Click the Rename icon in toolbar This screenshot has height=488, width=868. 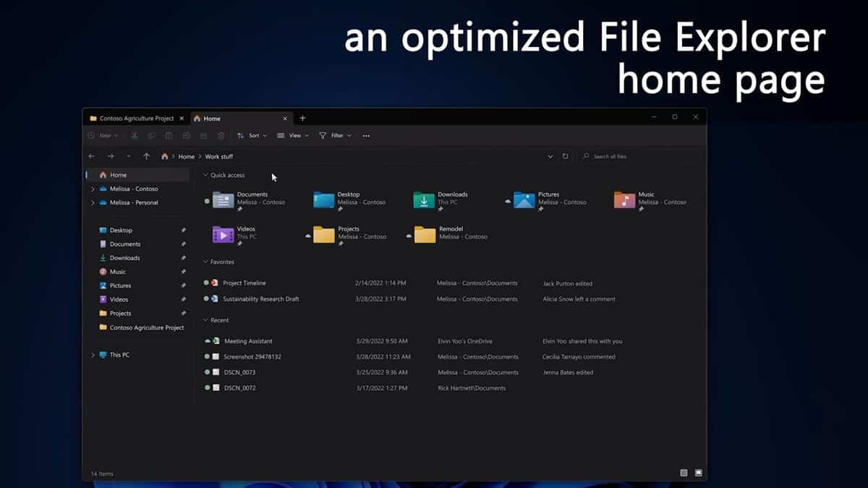pyautogui.click(x=186, y=135)
